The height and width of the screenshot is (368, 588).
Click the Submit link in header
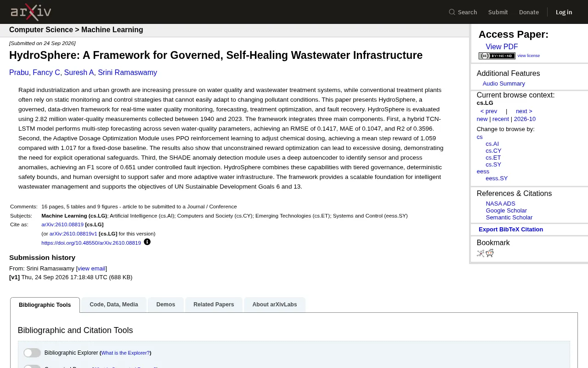(x=498, y=12)
